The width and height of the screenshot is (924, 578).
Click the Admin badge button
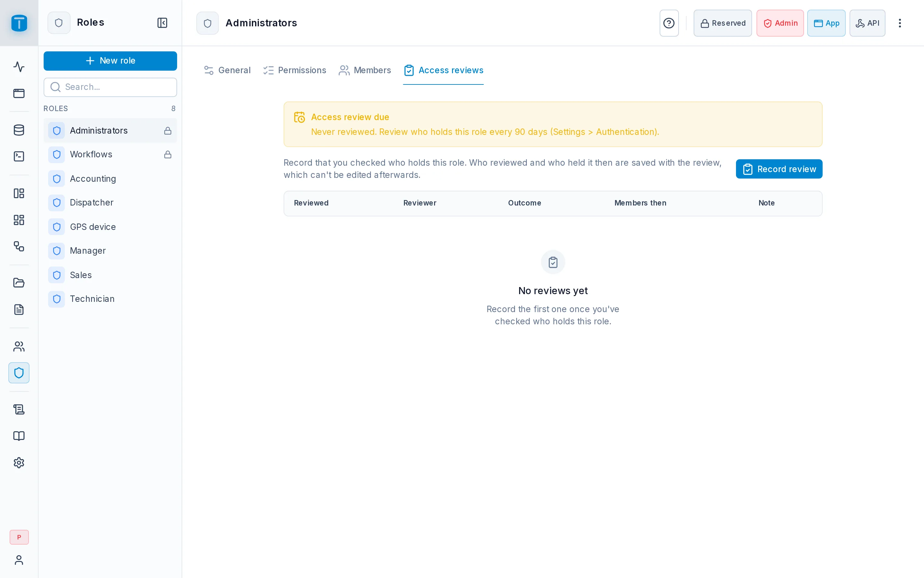(780, 23)
